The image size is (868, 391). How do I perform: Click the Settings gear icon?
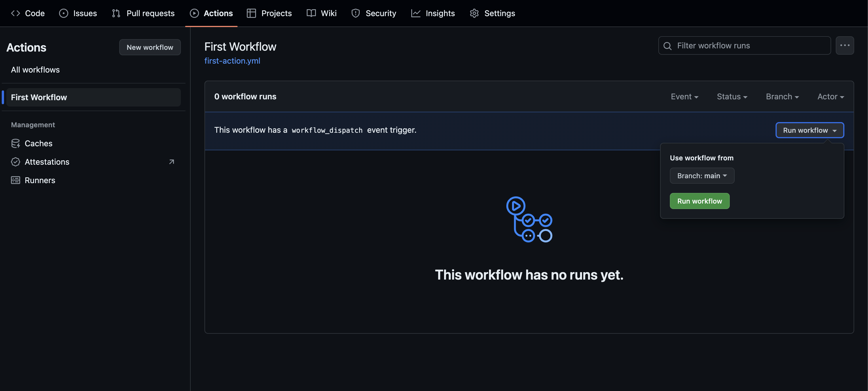point(474,13)
